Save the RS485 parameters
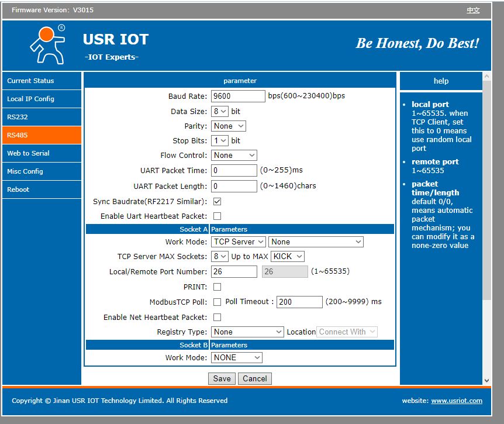Viewport: 504px width, 424px height. (222, 378)
